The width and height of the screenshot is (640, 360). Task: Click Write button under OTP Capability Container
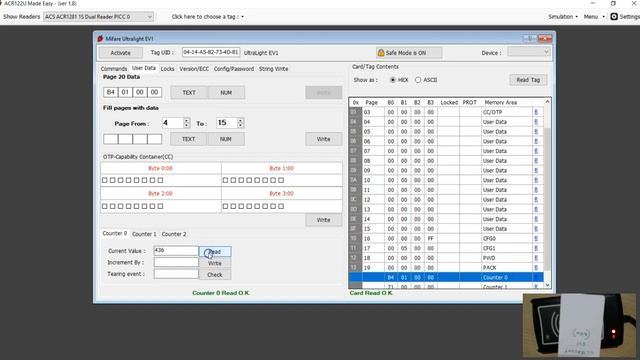[x=324, y=220]
